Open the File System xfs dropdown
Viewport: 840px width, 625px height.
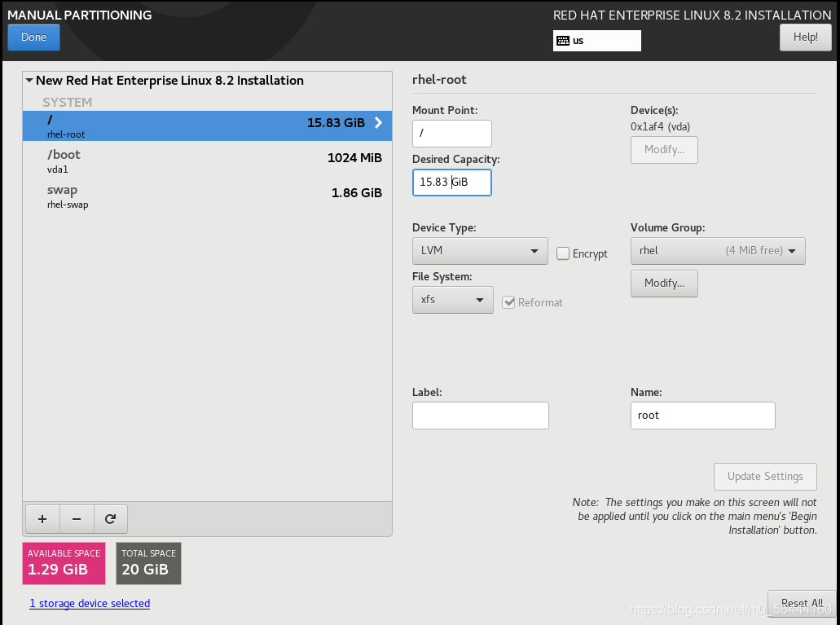point(453,300)
